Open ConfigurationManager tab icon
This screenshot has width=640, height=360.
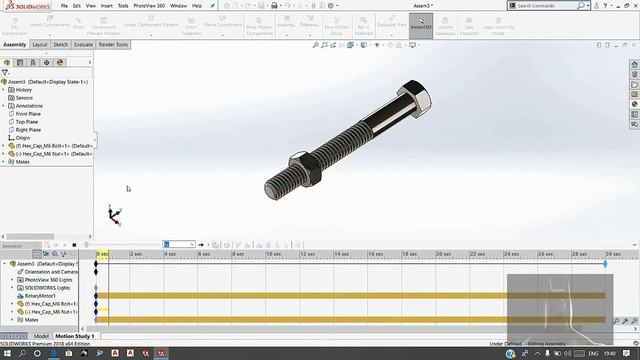tap(33, 62)
